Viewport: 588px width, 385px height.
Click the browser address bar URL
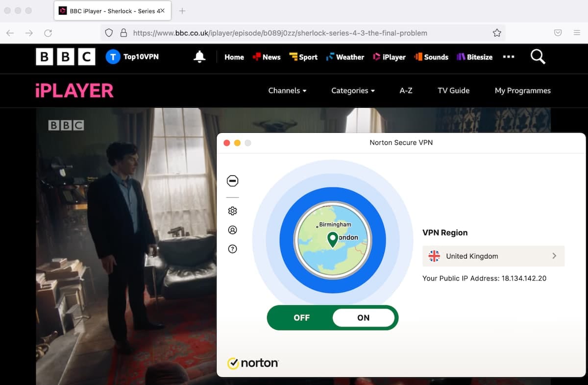tap(274, 33)
